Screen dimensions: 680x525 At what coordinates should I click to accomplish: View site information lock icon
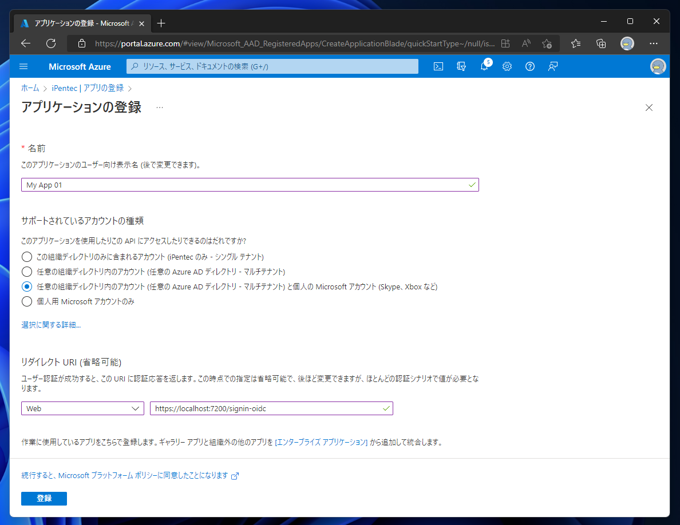click(82, 43)
